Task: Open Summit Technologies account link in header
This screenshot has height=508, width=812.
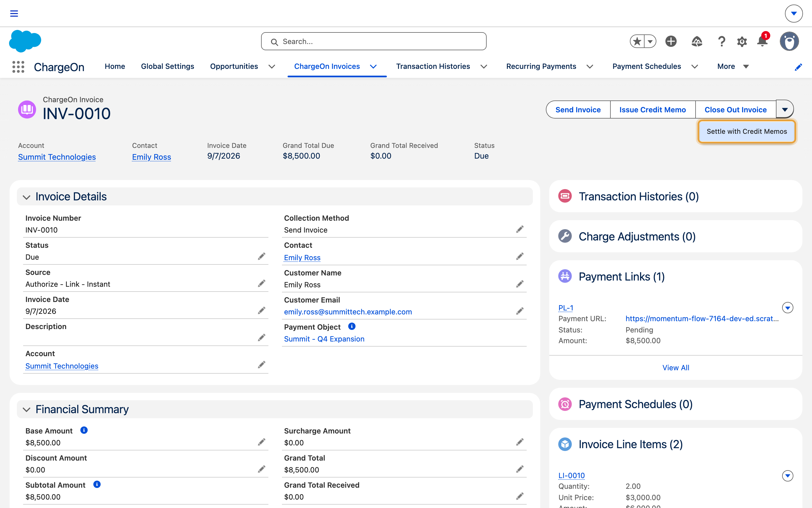Action: [57, 157]
